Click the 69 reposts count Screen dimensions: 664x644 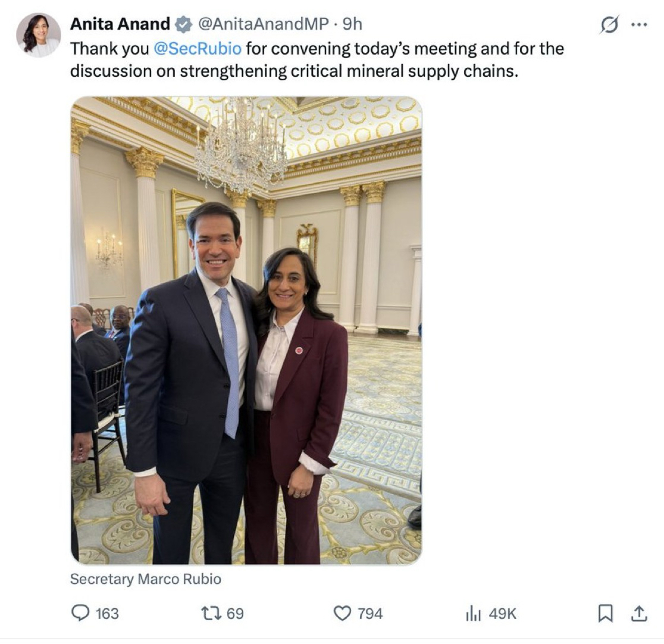(x=235, y=613)
